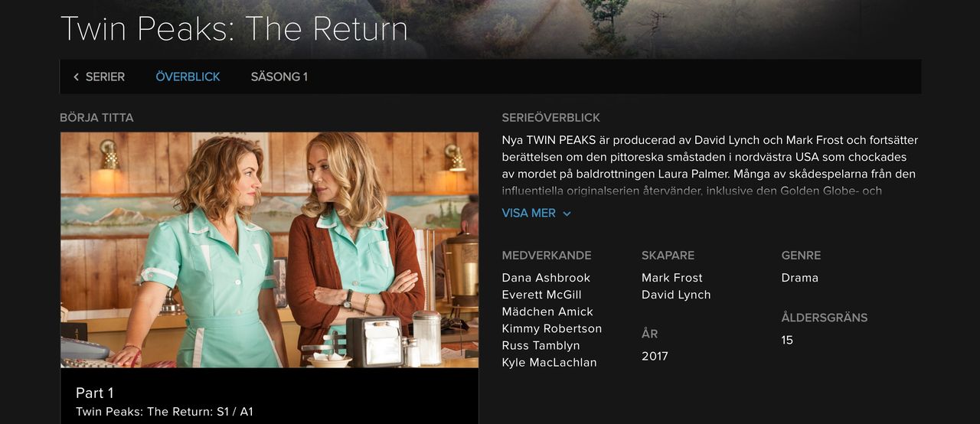Viewport: 980px width, 424px height.
Task: Select the ÖVERBLICK tab
Action: [x=188, y=77]
